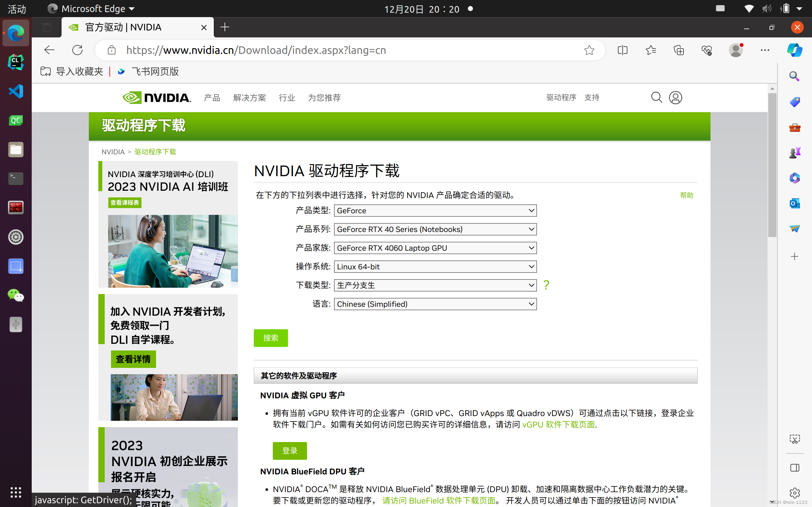Select the 解决方案 menu item
The image size is (812, 507).
[249, 98]
